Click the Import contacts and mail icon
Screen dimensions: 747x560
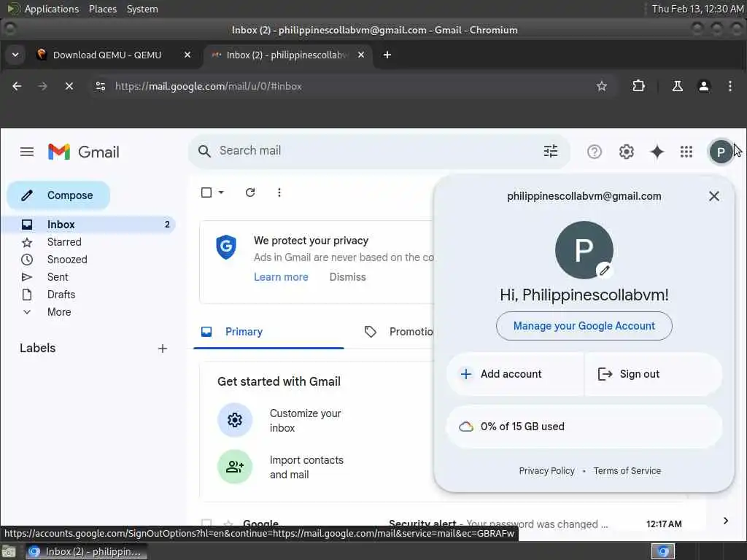(x=234, y=467)
